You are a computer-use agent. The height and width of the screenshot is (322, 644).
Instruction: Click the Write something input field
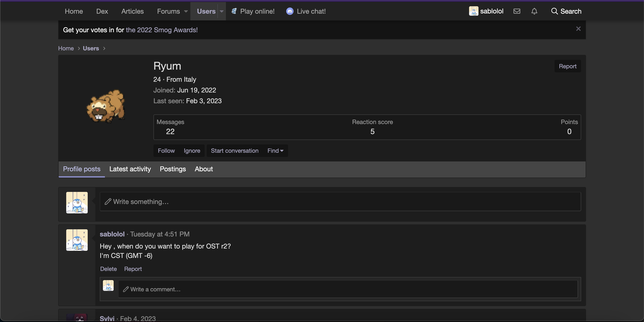click(340, 202)
